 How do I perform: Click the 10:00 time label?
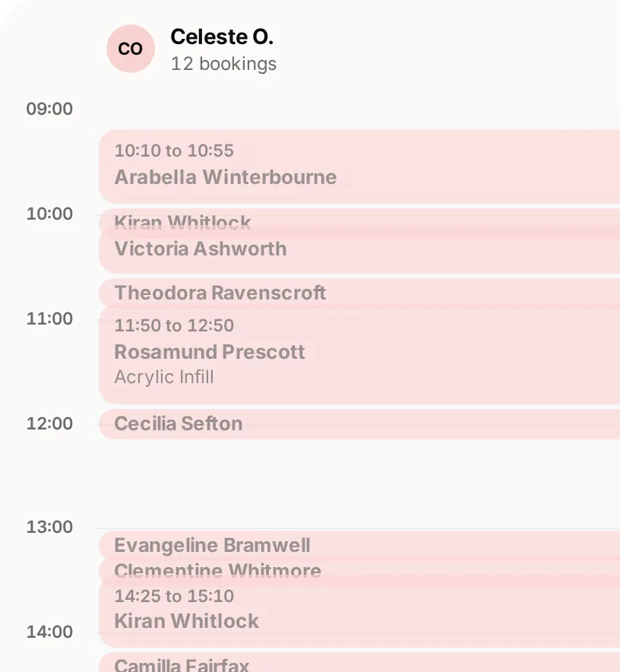point(49,214)
